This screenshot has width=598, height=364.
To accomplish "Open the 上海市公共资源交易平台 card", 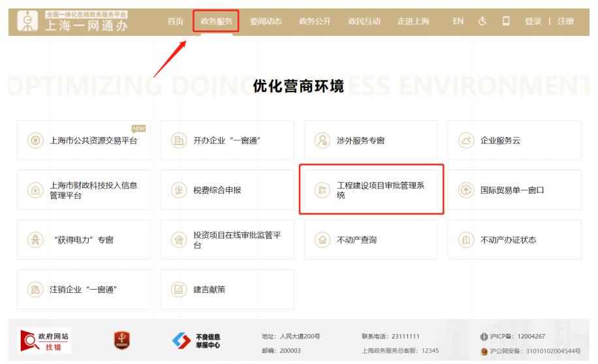I will (84, 140).
